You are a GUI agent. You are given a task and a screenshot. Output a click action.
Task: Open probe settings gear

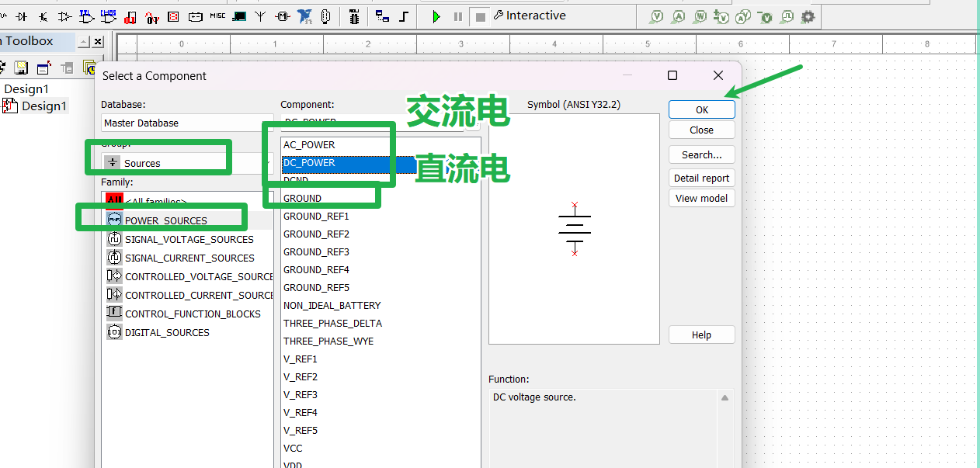click(808, 16)
